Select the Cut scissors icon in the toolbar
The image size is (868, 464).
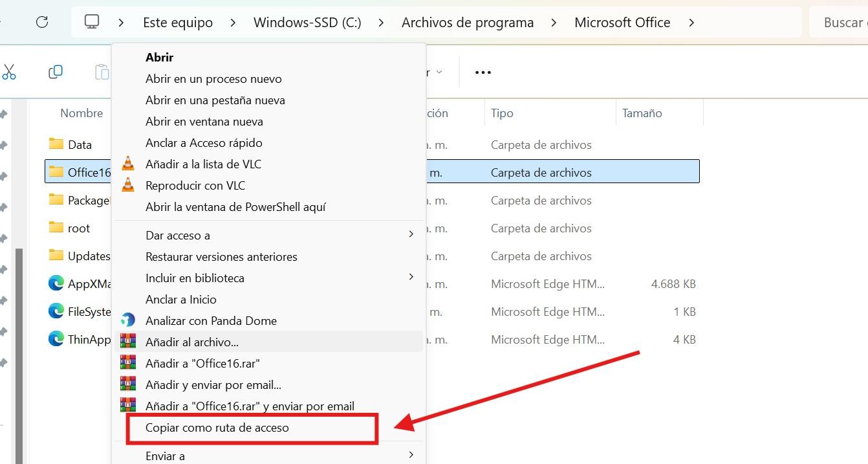pyautogui.click(x=10, y=71)
